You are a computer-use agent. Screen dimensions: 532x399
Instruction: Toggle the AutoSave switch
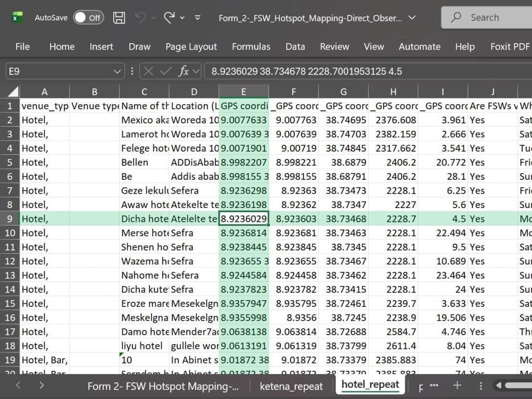88,18
